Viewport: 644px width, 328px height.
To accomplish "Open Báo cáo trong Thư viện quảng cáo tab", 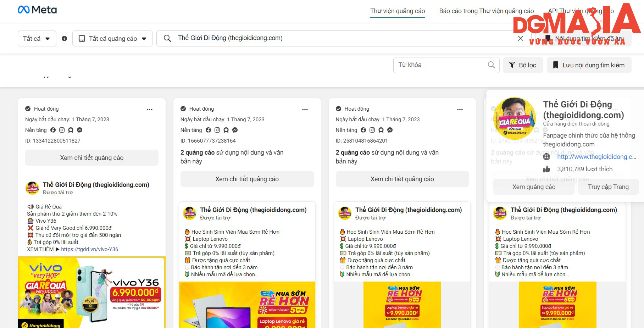I will click(486, 11).
